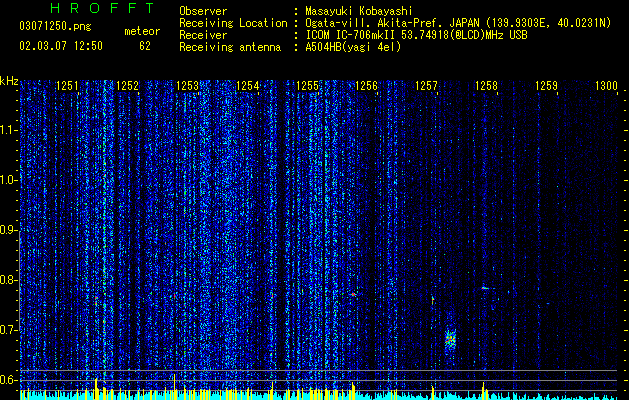Viewport: 629px width, 400px height.
Task: Click the 1251 time marker
Action: coord(67,86)
